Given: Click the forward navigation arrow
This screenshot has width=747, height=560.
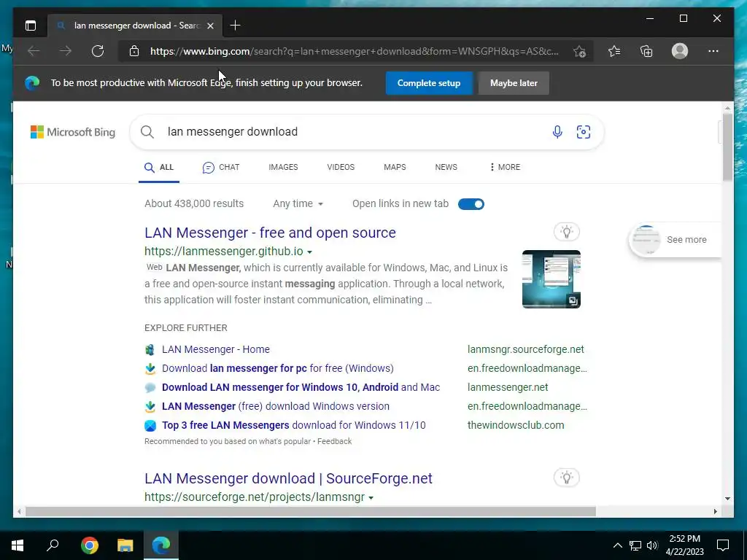Looking at the screenshot, I should (66, 51).
